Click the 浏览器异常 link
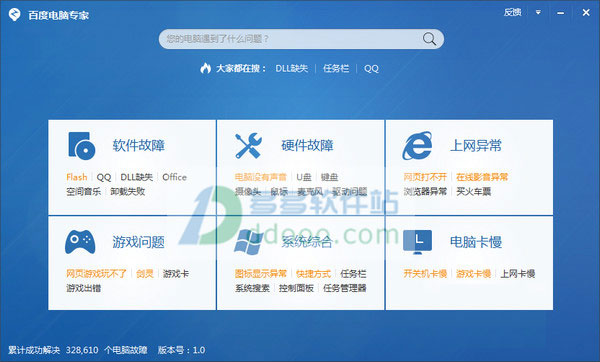The height and width of the screenshot is (362, 600). [425, 191]
